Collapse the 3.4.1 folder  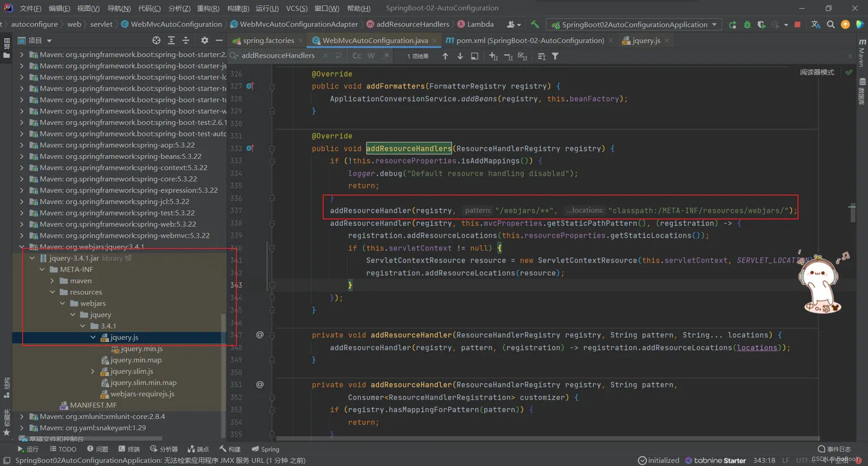(x=83, y=326)
